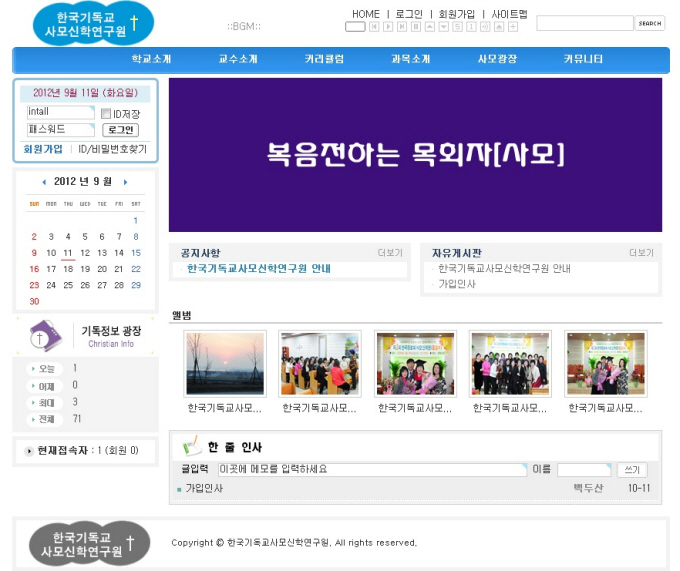The height and width of the screenshot is (571, 680).
Task: Open the ID/비밀번호찾기 link
Action: [113, 149]
